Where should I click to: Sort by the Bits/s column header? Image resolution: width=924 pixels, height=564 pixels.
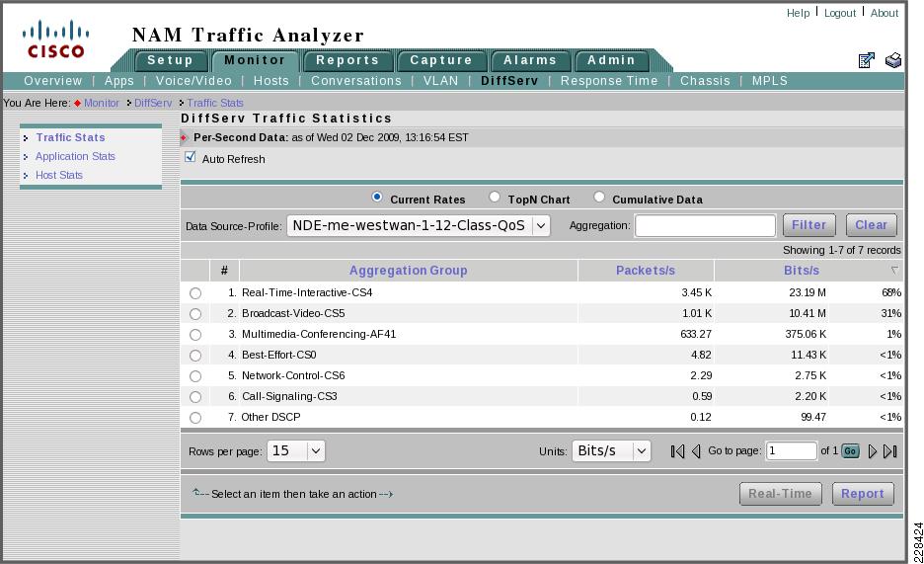pyautogui.click(x=802, y=271)
